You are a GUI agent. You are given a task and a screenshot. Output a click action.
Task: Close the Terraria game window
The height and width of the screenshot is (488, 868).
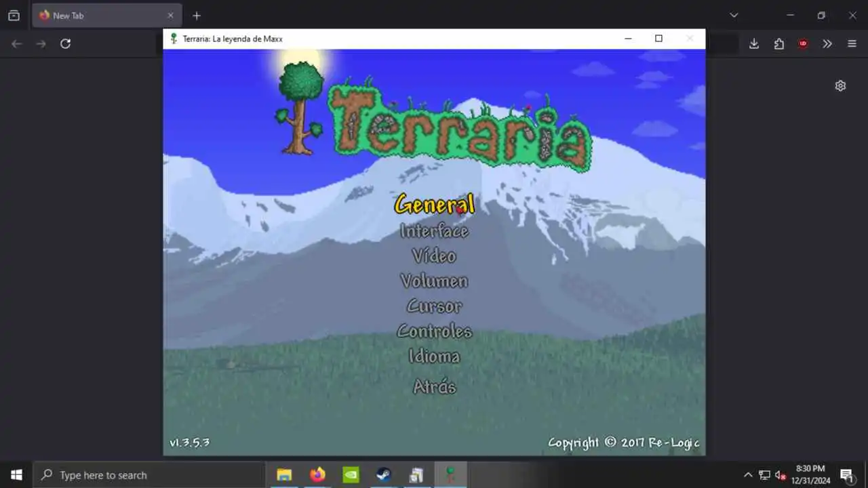pos(690,39)
